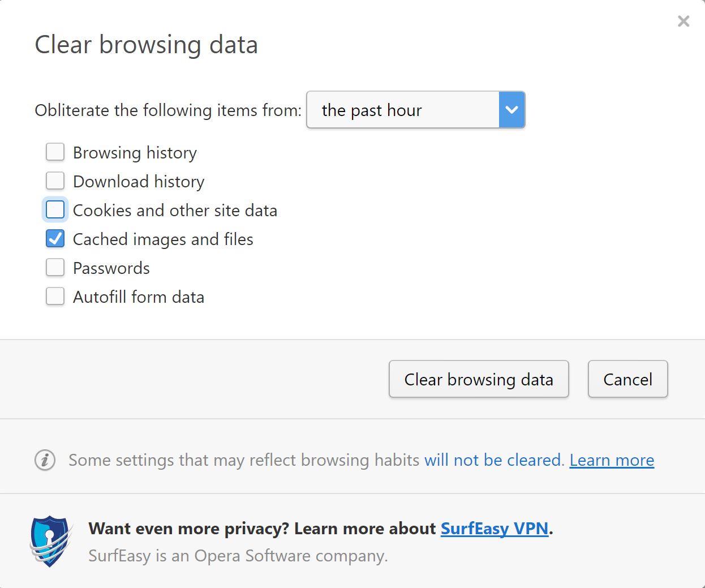Open the 'the past hour' combo box text
This screenshot has height=588, width=705.
[x=372, y=110]
